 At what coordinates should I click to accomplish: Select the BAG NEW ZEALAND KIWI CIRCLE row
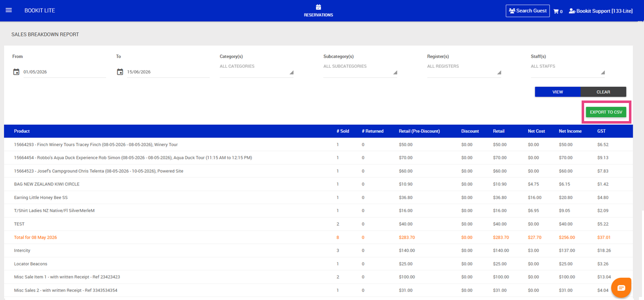pyautogui.click(x=318, y=184)
